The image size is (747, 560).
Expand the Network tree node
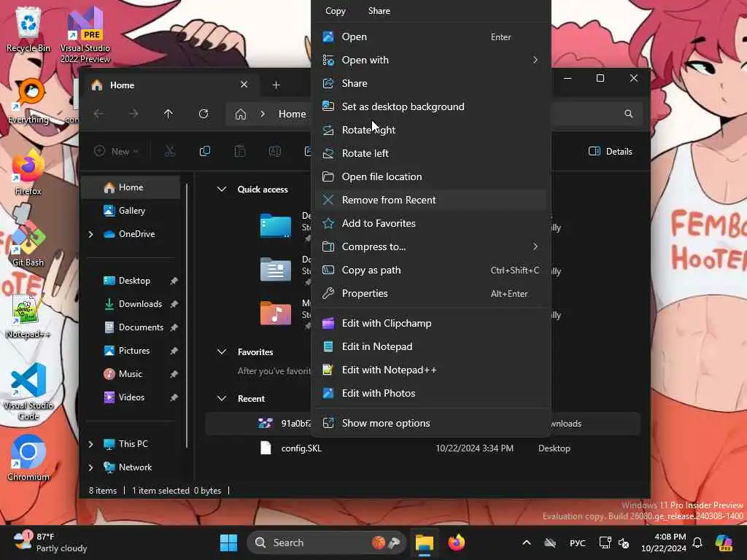pos(90,467)
